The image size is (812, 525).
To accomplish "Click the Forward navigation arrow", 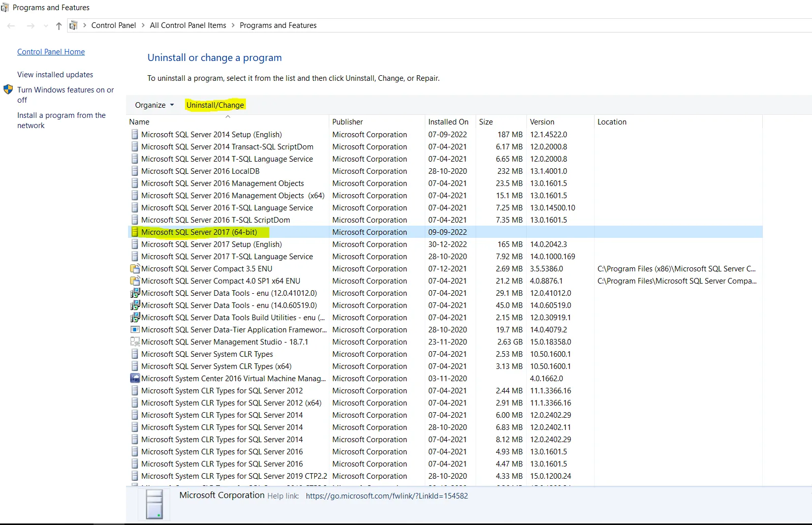I will coord(30,25).
